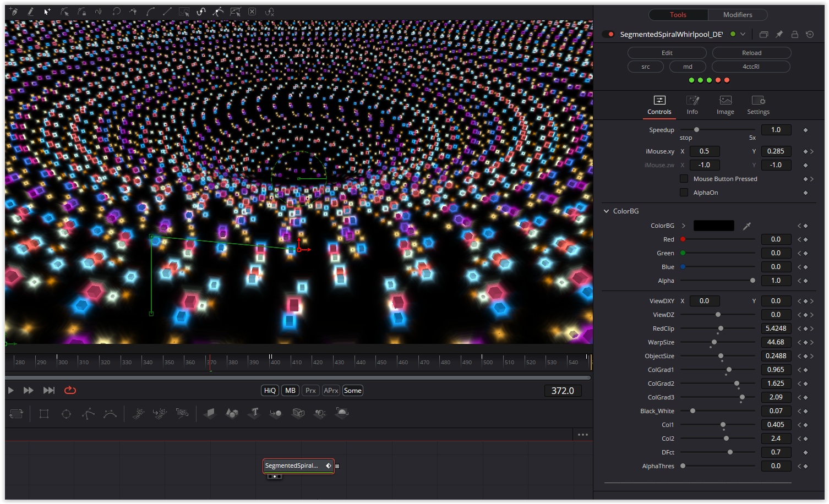Click the current frame field showing 372.0
This screenshot has height=504, width=829.
pos(563,391)
